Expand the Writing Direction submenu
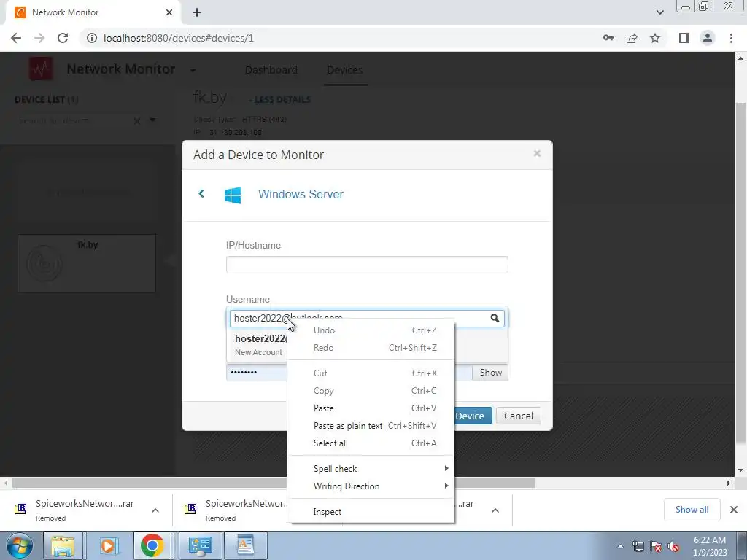Viewport: 747px width, 560px height. coord(371,486)
